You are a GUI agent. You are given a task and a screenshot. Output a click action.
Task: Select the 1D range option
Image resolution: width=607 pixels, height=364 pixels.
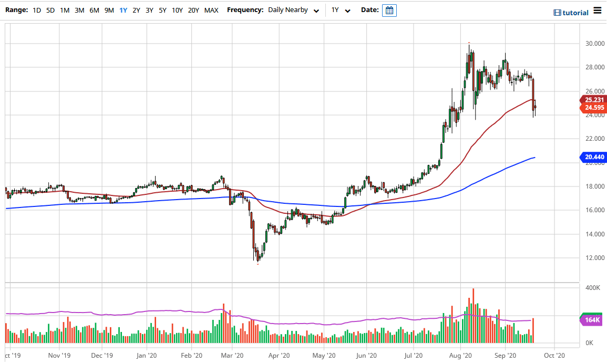click(x=37, y=10)
